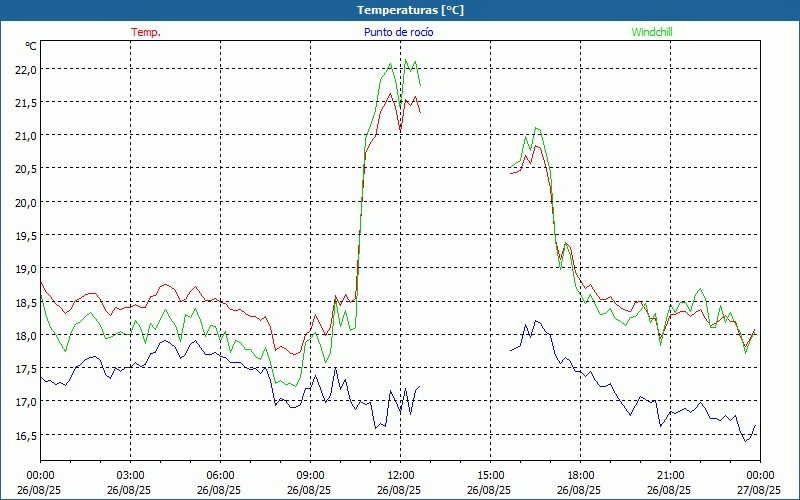The image size is (800, 500).
Task: Click the '16,5' y-axis value
Action: click(26, 436)
